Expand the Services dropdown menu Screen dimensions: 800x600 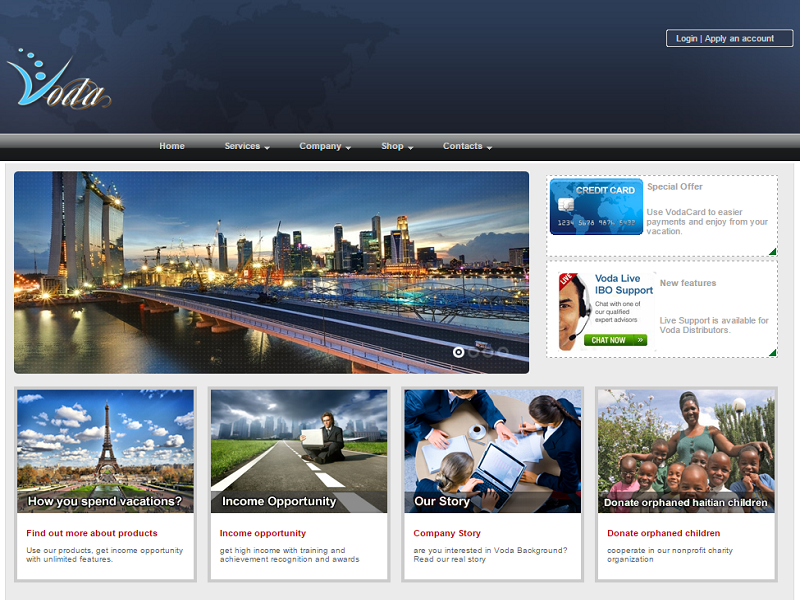coord(246,146)
